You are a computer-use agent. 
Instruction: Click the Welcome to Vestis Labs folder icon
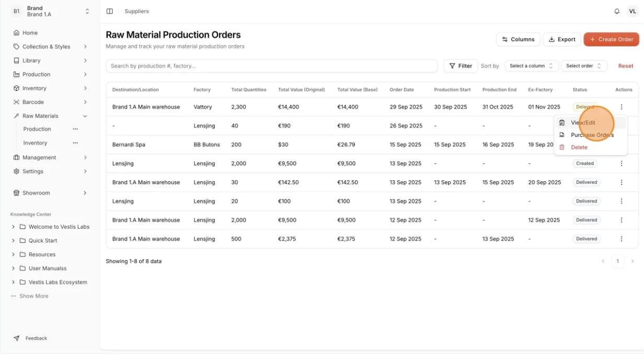[x=22, y=227]
